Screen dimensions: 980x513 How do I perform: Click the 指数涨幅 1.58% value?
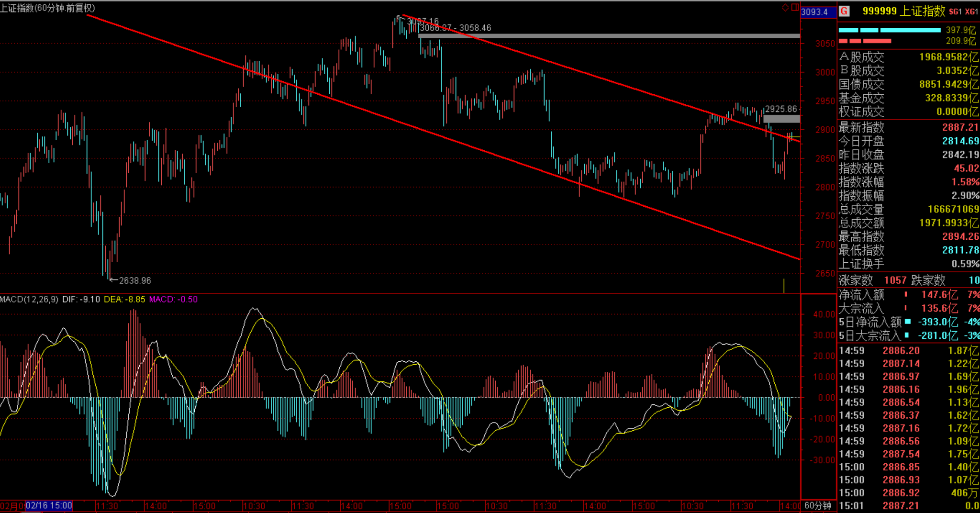(x=965, y=182)
